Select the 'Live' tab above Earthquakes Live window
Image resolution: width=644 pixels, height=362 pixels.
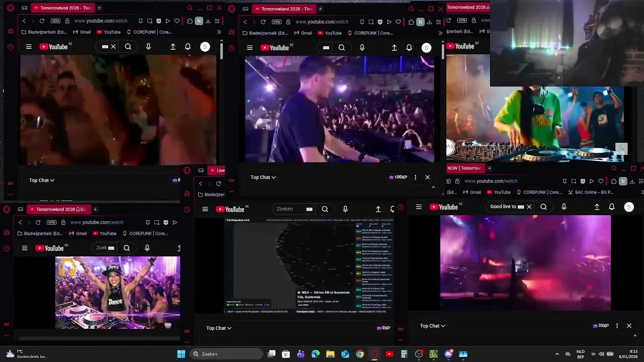pos(217,170)
